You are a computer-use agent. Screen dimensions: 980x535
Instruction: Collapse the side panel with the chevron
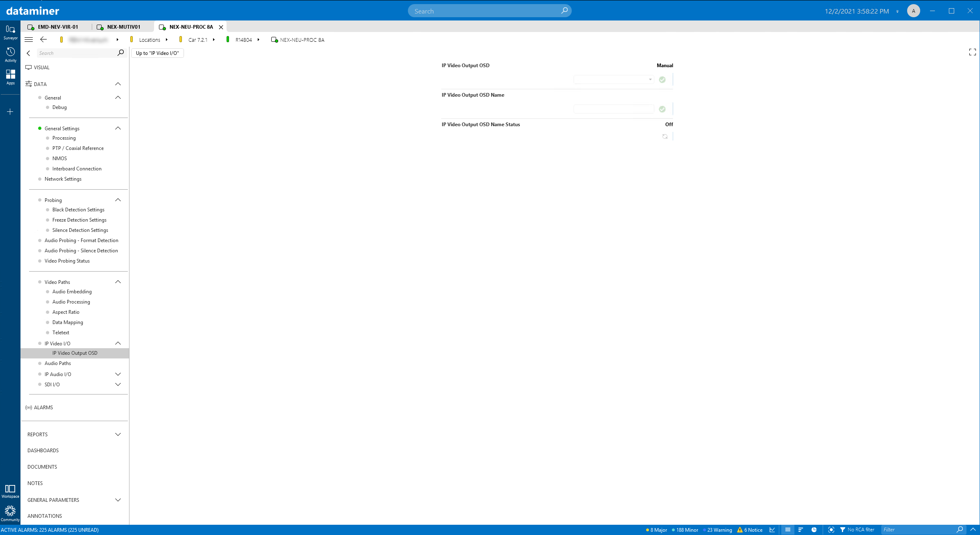(x=28, y=53)
